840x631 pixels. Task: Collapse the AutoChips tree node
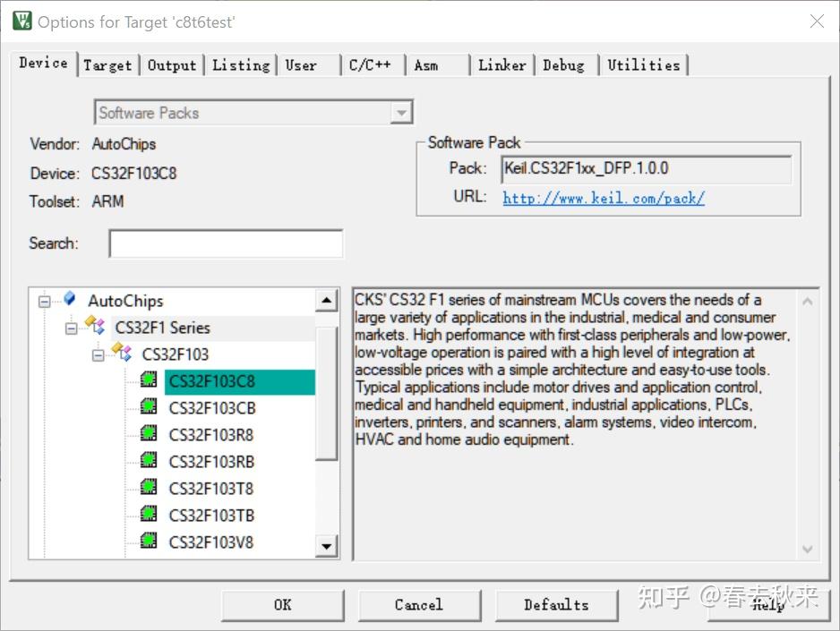[x=45, y=302]
